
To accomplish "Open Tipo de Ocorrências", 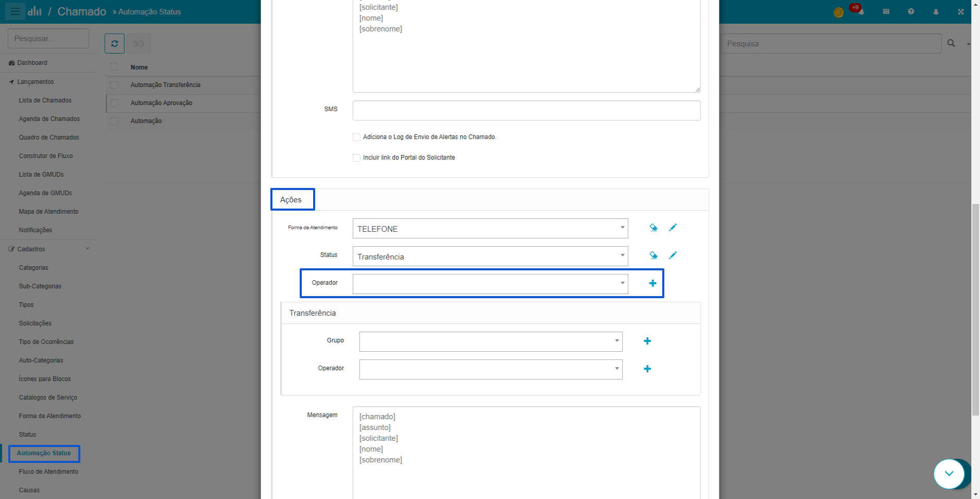I will tap(46, 342).
